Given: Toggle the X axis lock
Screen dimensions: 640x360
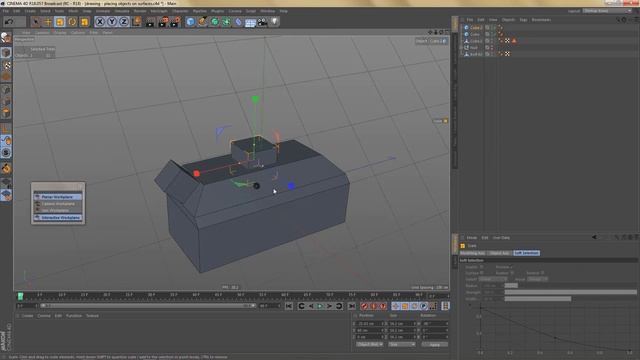Looking at the screenshot, I should point(100,22).
